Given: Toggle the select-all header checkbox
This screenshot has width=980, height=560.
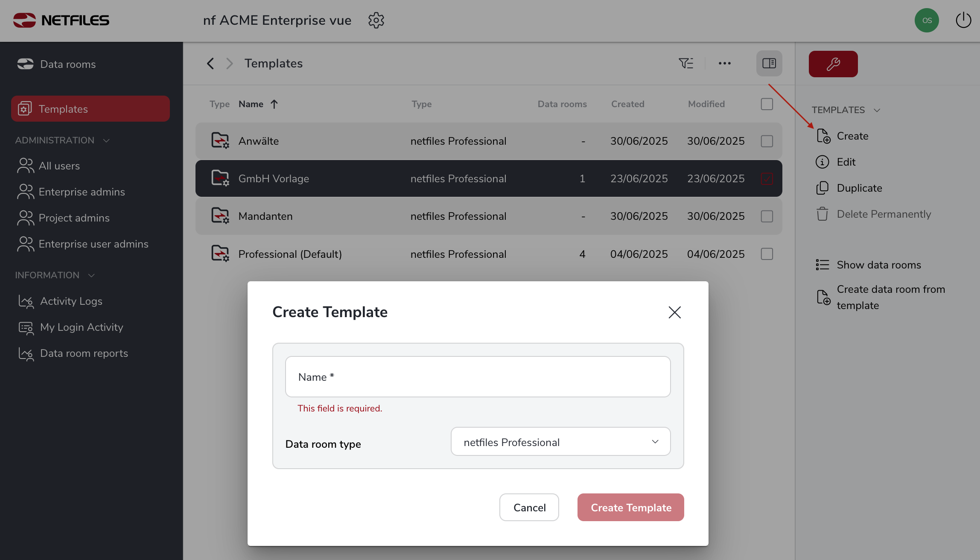Looking at the screenshot, I should (767, 104).
